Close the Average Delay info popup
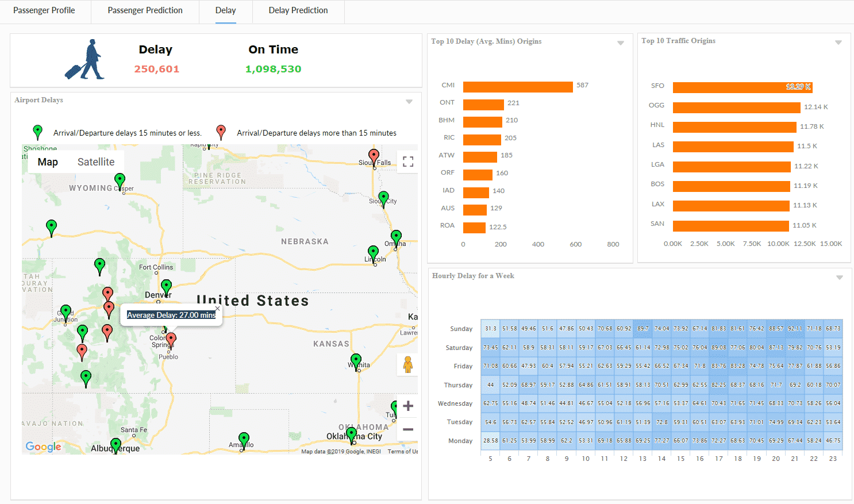The image size is (854, 504). (x=217, y=309)
